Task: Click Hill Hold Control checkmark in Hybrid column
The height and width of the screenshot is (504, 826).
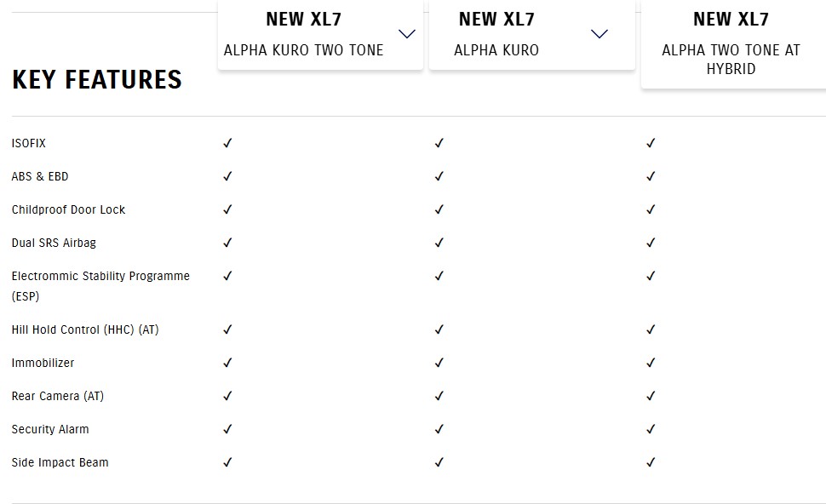Action: (x=651, y=329)
